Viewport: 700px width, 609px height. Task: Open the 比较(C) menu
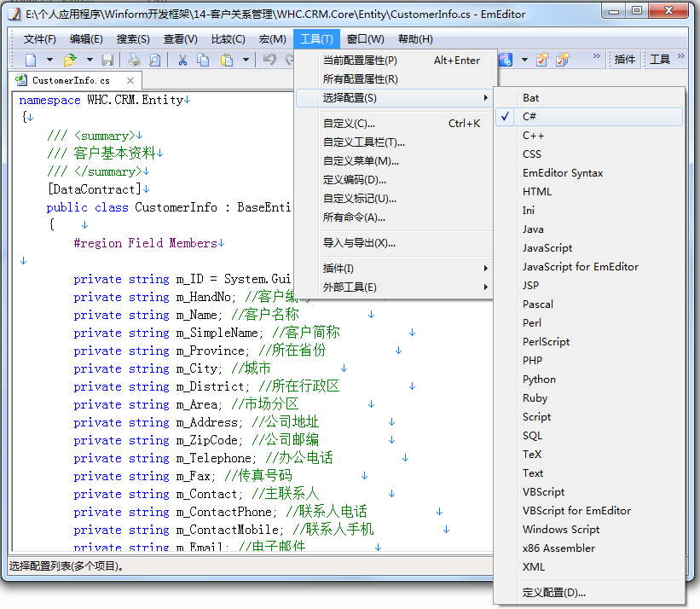tap(229, 39)
